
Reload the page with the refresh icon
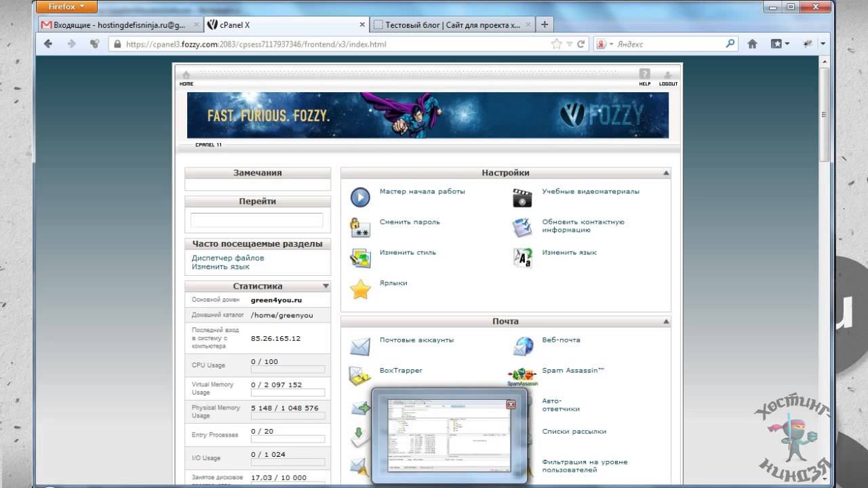point(581,44)
